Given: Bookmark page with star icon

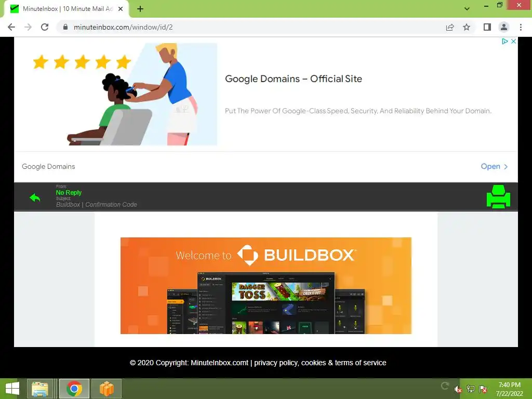Looking at the screenshot, I should point(467,27).
